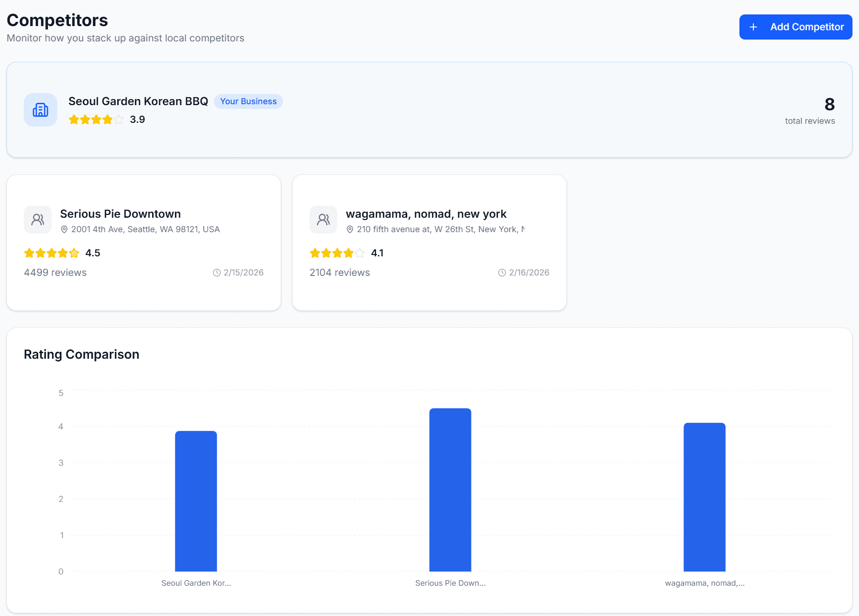The width and height of the screenshot is (859, 616).
Task: Select the people icon on Serious Pie Downtown card
Action: pyautogui.click(x=38, y=219)
